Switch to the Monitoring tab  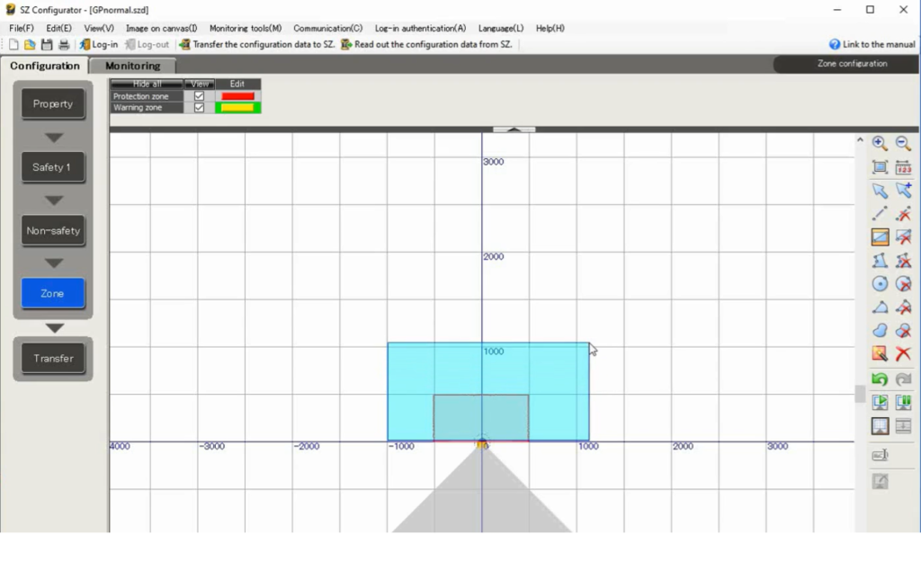(x=132, y=66)
